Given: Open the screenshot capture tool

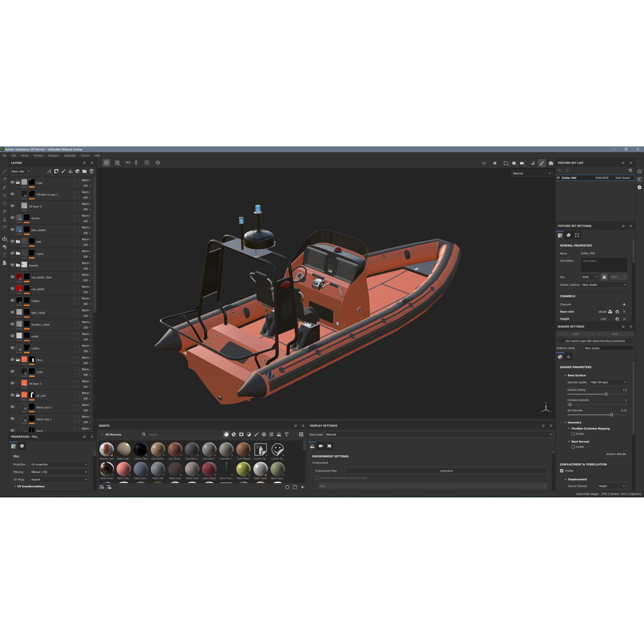Looking at the screenshot, I should coord(551,163).
